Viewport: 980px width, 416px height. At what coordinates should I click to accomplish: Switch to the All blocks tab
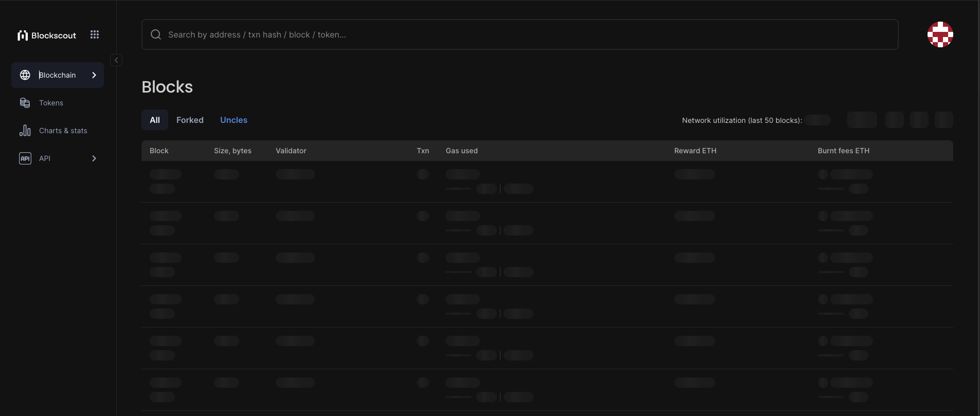click(155, 120)
